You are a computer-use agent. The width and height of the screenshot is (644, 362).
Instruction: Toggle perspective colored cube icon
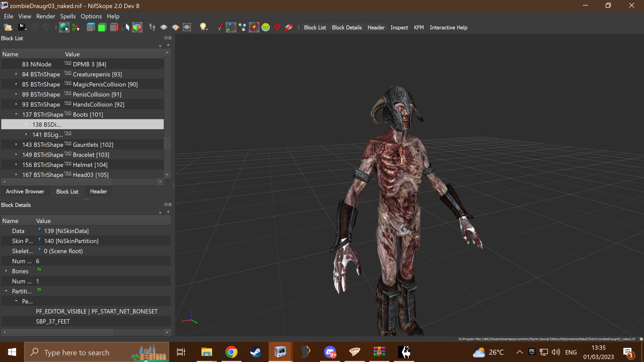click(137, 27)
